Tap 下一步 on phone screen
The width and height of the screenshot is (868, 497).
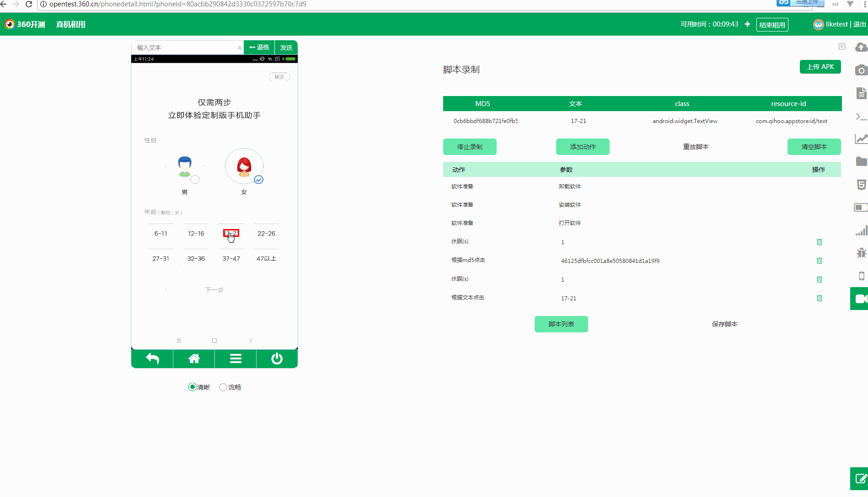[x=214, y=290]
